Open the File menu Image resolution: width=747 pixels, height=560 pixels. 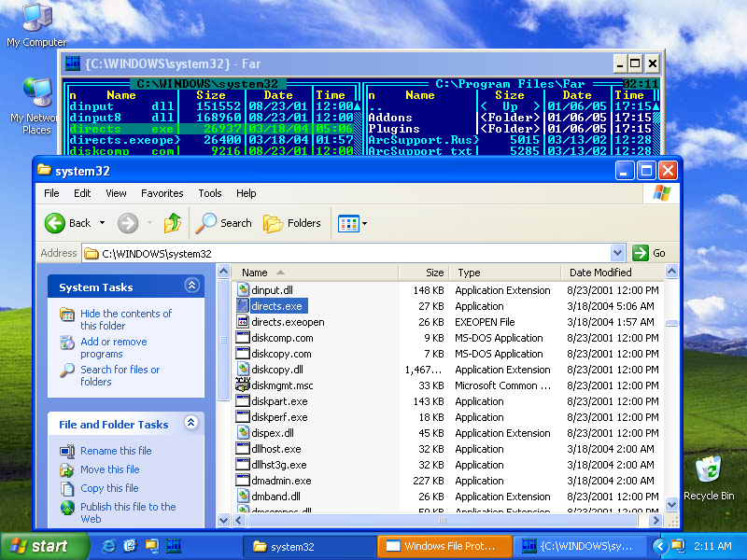coord(51,193)
